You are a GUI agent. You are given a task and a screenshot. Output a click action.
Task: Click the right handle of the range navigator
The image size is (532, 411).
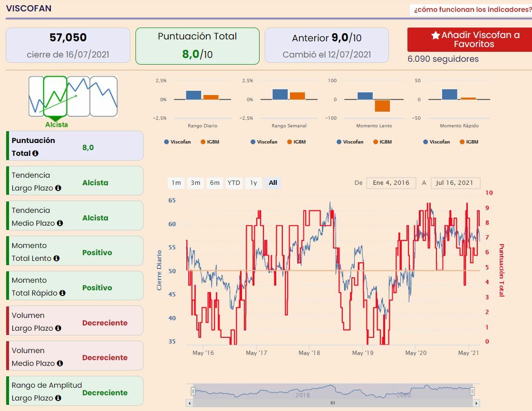472,392
